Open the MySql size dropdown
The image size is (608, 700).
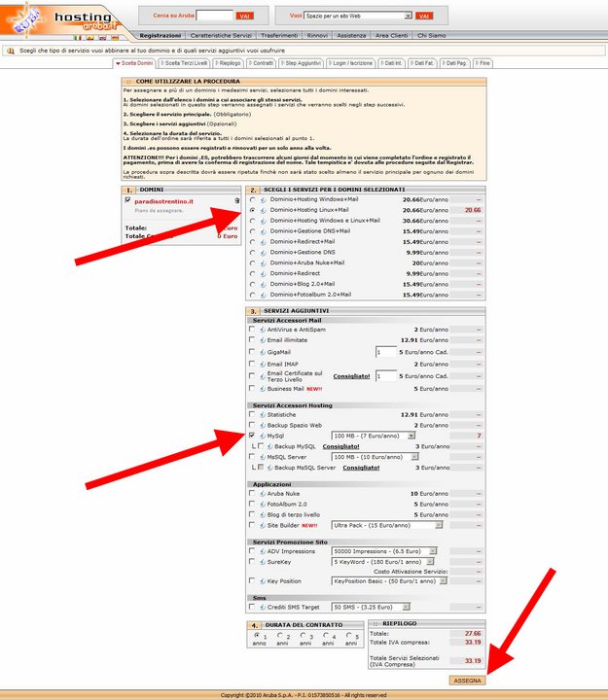[374, 436]
